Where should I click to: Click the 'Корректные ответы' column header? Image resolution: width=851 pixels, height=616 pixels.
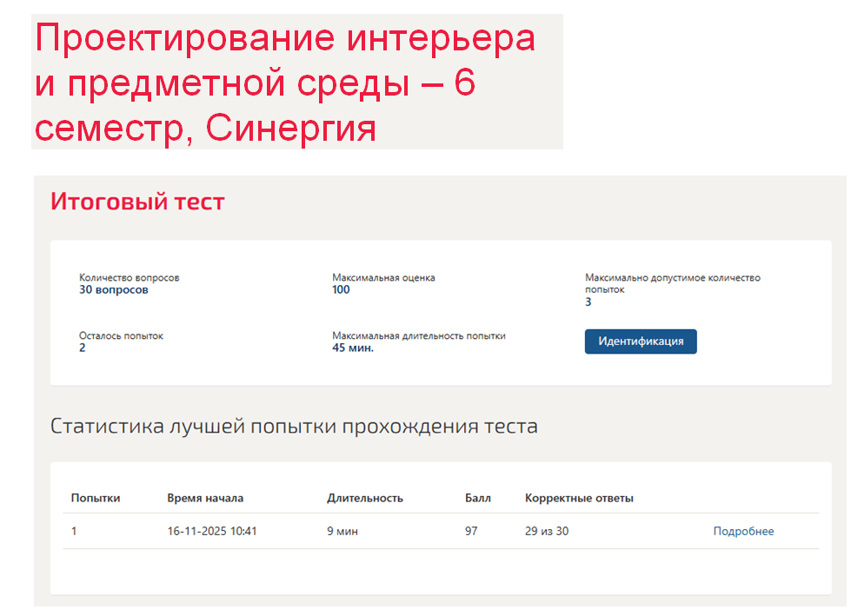click(x=579, y=498)
